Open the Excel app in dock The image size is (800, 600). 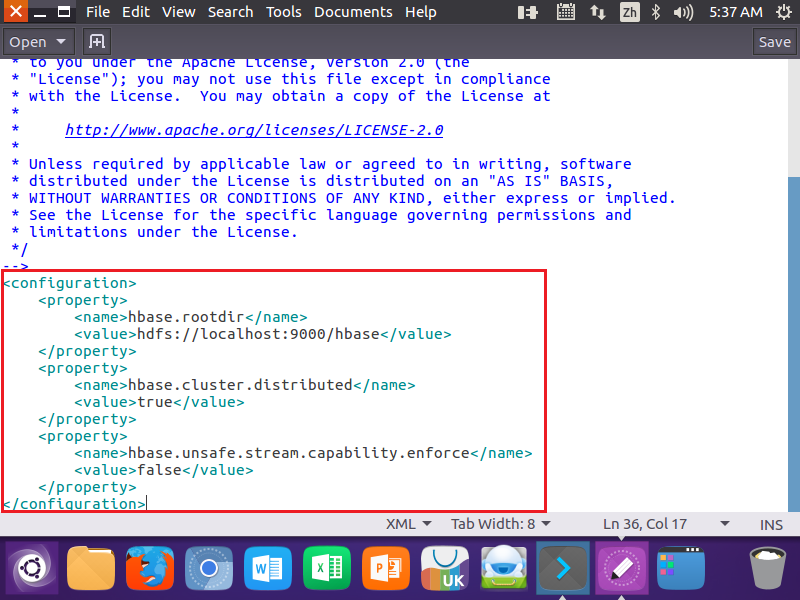pos(327,568)
